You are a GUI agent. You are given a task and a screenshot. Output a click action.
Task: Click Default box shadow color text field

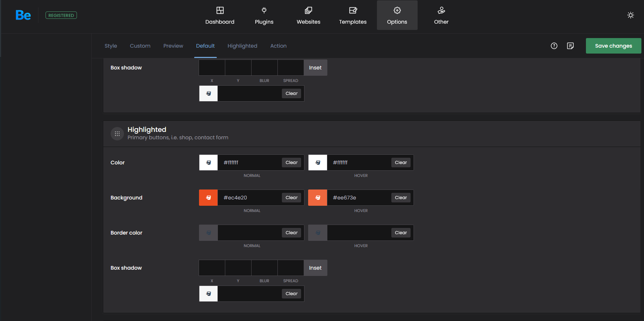[250, 93]
